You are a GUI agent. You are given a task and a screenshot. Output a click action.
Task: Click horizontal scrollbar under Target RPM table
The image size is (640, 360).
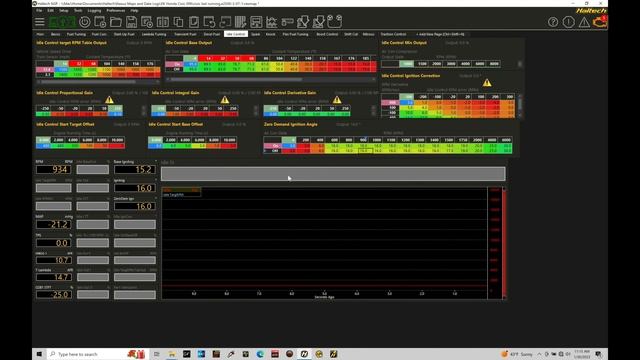(98, 82)
